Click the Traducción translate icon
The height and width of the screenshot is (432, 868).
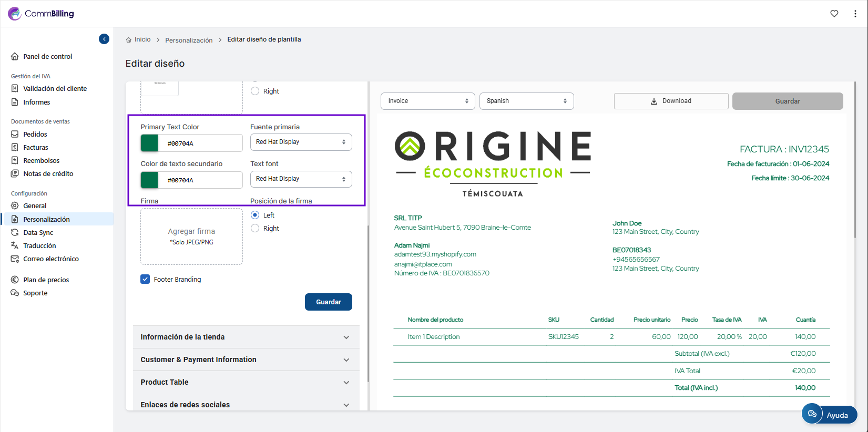pos(15,245)
